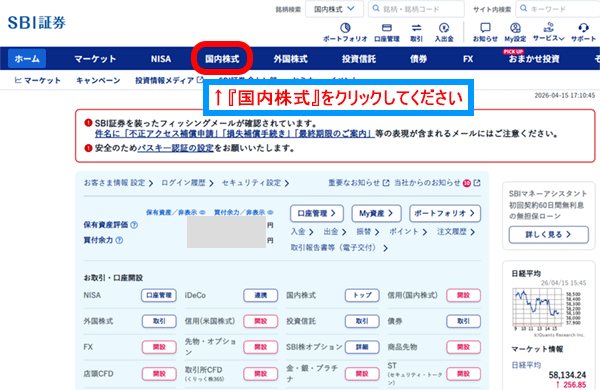Click the 当社からのお知らせ notification badge
The height and width of the screenshot is (390, 600).
(466, 183)
